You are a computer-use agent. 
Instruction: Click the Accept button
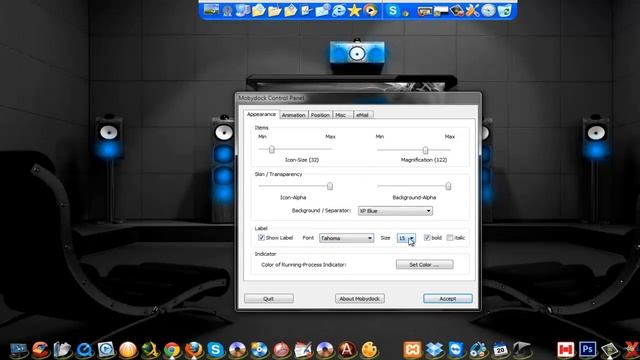[448, 299]
